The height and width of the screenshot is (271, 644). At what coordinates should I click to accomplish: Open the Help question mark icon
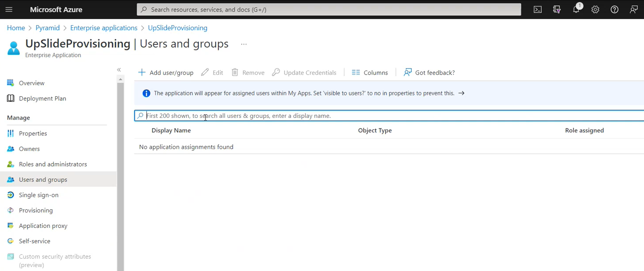pyautogui.click(x=614, y=9)
